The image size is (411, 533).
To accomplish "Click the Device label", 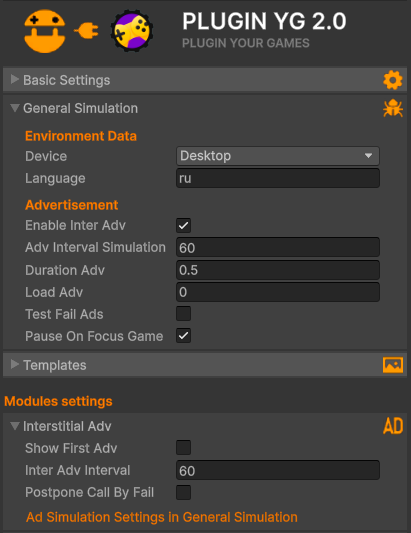I will click(x=46, y=156).
